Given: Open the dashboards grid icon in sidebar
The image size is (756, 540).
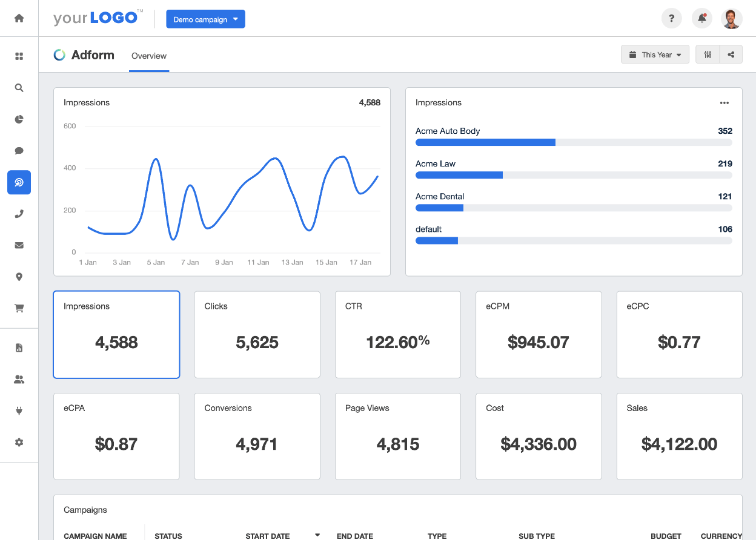Looking at the screenshot, I should coord(19,56).
